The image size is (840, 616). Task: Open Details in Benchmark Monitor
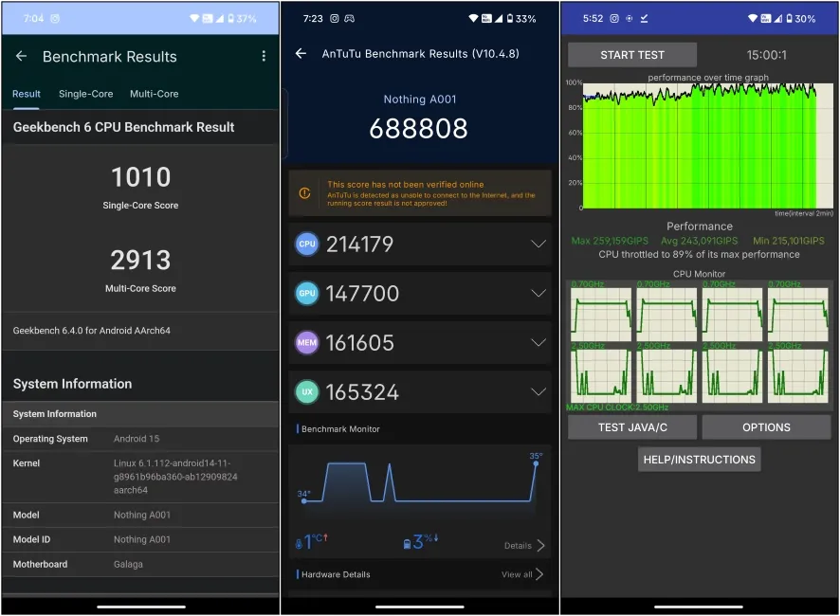520,545
